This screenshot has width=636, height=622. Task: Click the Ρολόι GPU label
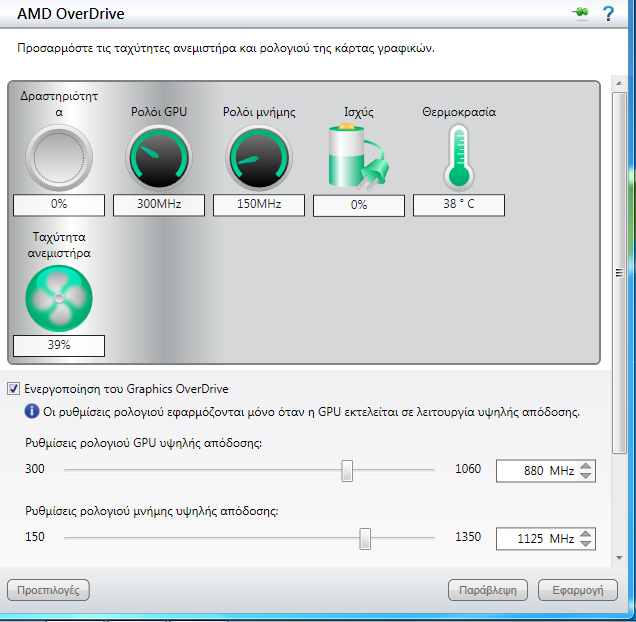tap(159, 112)
